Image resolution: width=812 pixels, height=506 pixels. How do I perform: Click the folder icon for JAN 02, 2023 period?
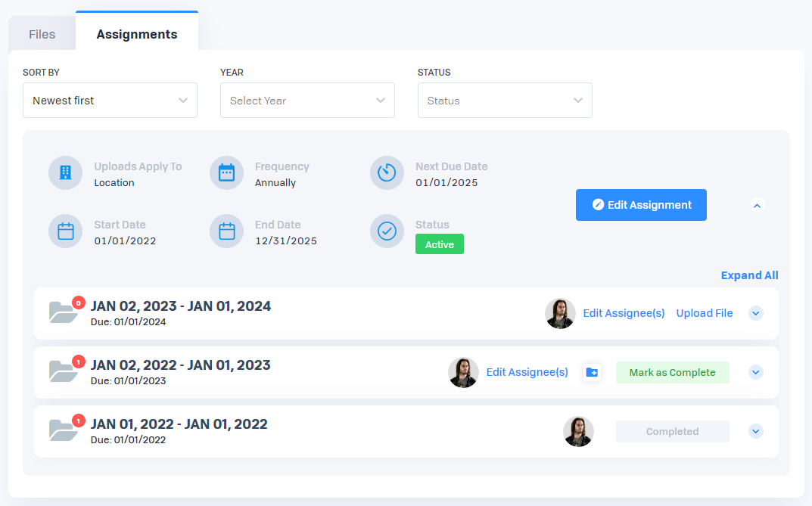64,312
